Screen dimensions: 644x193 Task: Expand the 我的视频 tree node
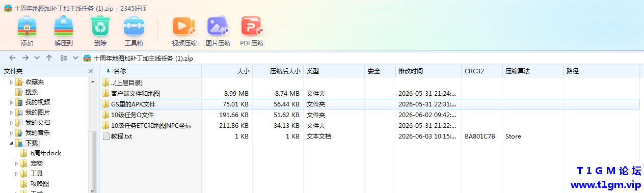point(11,102)
